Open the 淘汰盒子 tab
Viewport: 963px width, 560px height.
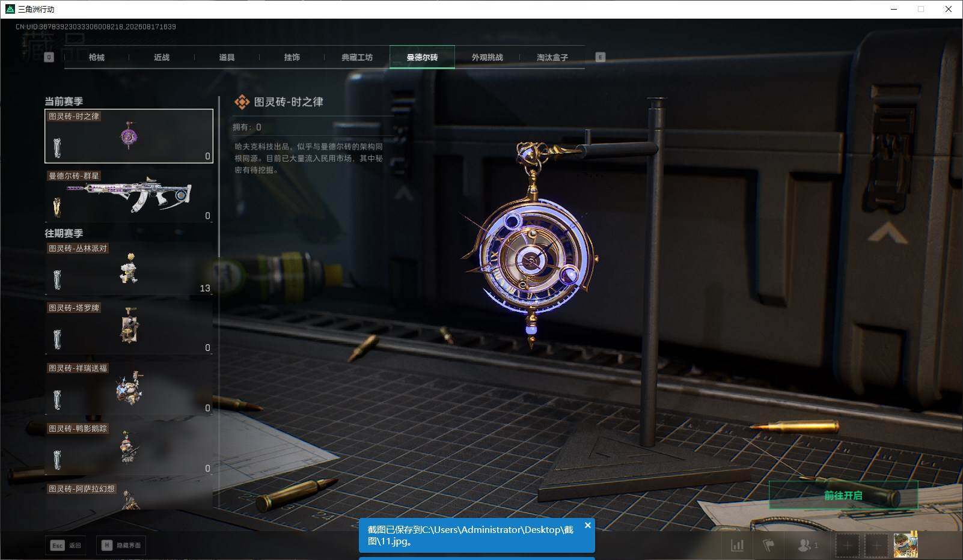tap(552, 57)
